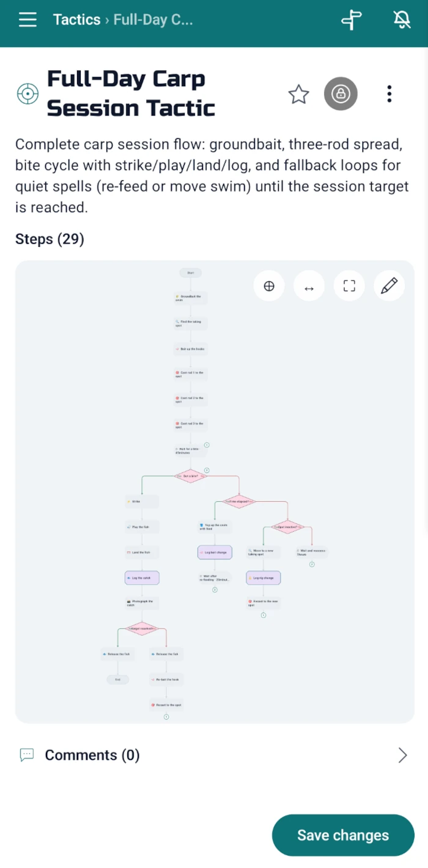The width and height of the screenshot is (428, 868).
Task: Open the three-dot more options menu
Action: point(389,94)
